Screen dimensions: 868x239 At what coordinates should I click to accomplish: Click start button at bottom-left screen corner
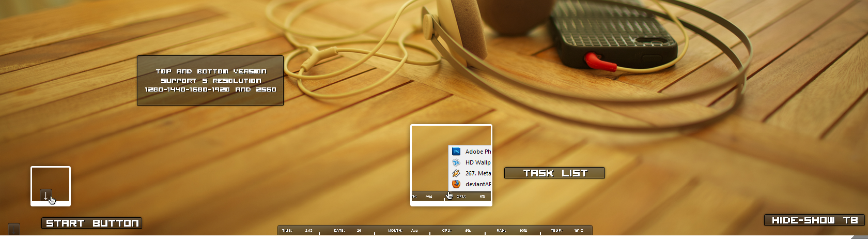pos(14,229)
